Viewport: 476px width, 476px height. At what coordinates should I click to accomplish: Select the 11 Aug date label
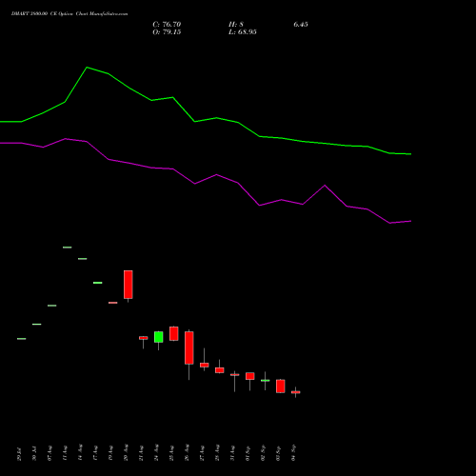(65, 453)
